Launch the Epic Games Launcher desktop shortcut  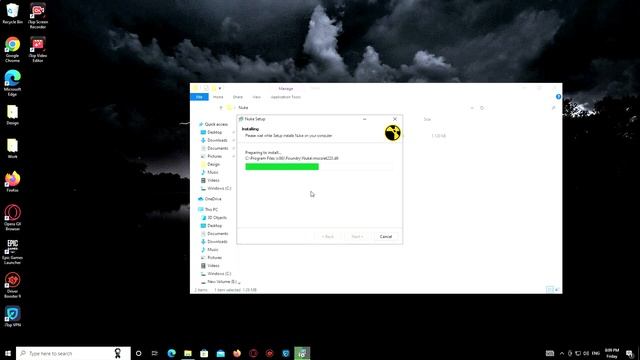(x=12, y=251)
